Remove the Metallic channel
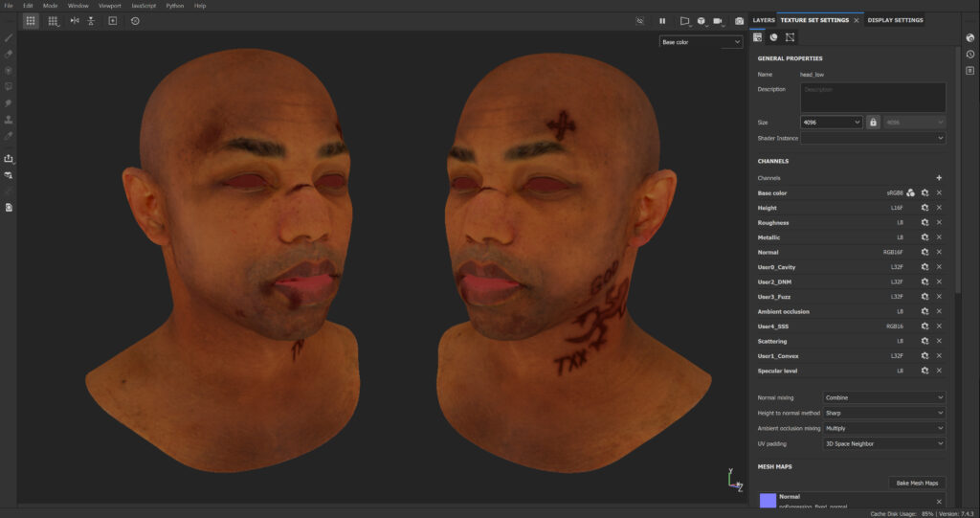Viewport: 980px width, 518px height. pyautogui.click(x=939, y=237)
